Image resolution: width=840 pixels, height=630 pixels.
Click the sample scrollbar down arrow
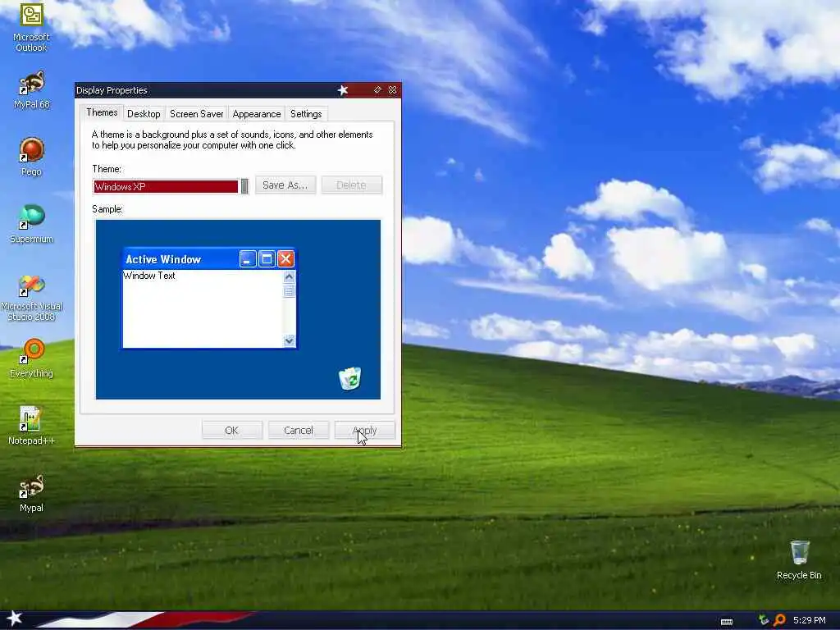tap(290, 340)
